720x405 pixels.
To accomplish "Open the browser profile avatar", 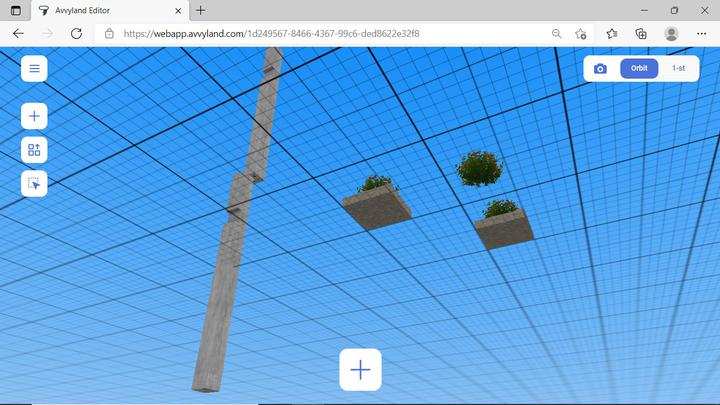I will (671, 34).
